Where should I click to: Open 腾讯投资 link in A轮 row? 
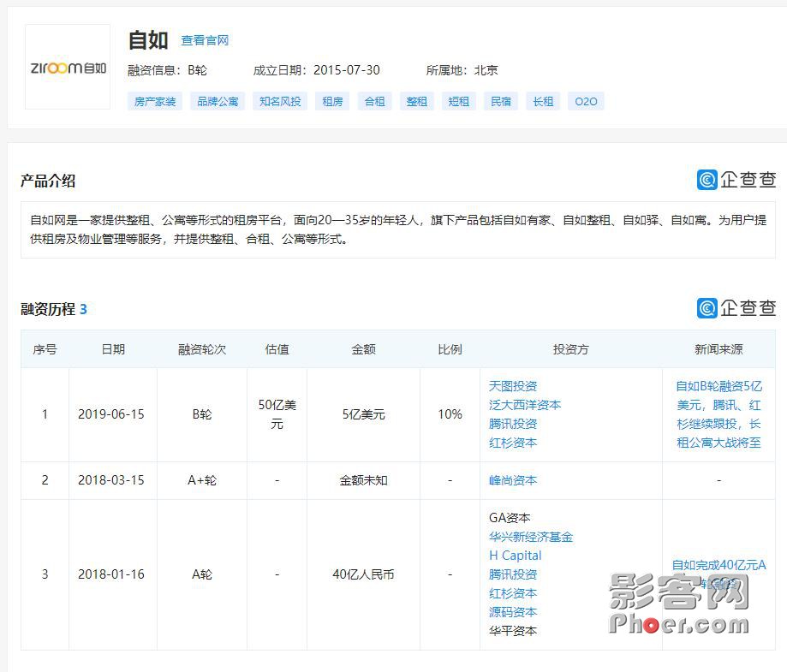(513, 574)
